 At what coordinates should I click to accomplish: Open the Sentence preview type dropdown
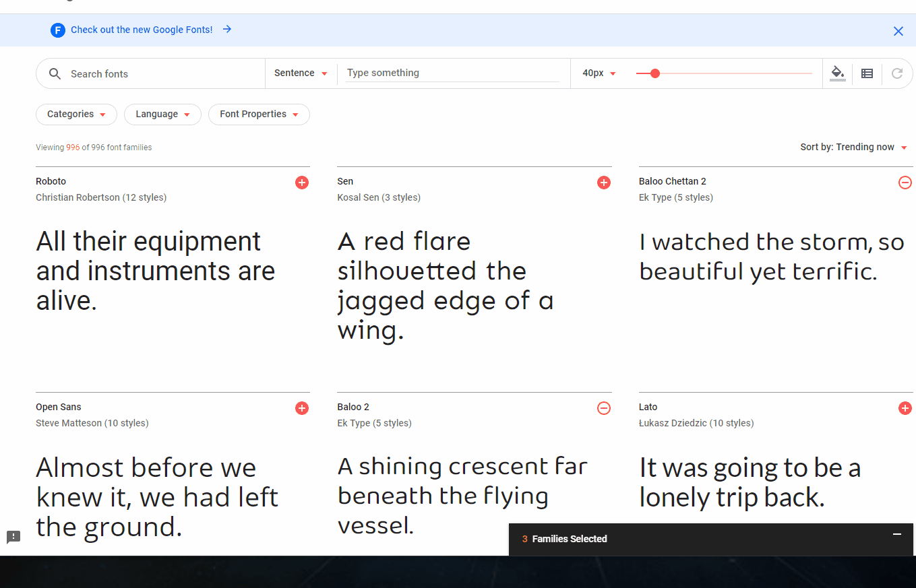[301, 73]
